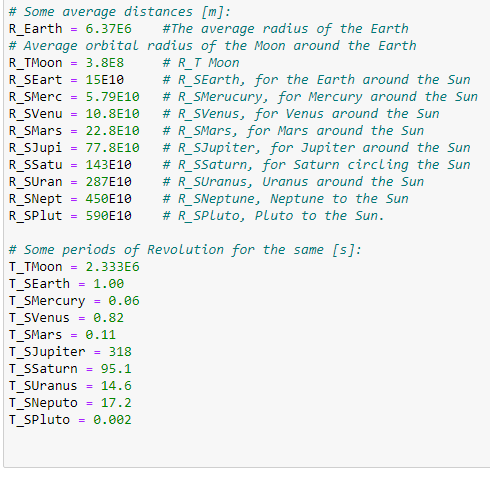Click the comment '# Some average distances [m]:'
The height and width of the screenshot is (478, 490).
(120, 12)
